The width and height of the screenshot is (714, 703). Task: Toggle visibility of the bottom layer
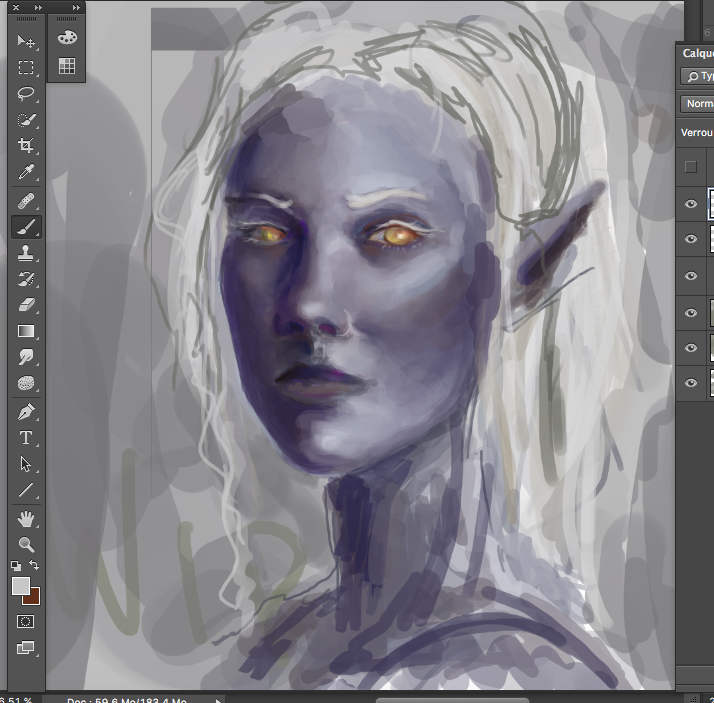(690, 383)
